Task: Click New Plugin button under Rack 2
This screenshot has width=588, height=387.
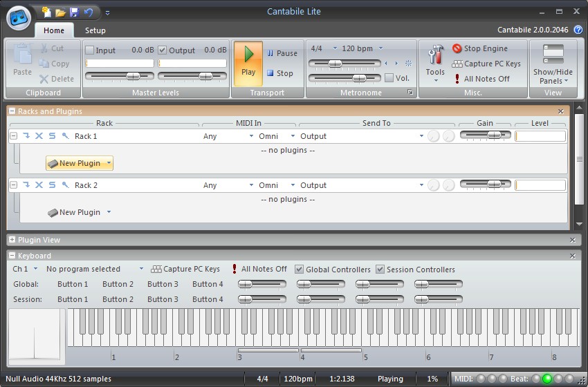Action: tap(80, 212)
